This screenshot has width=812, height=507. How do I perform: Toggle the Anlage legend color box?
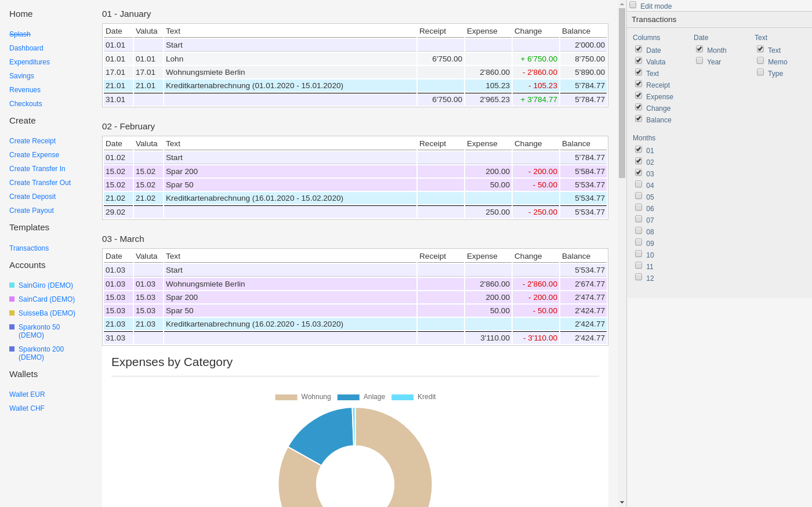(349, 397)
